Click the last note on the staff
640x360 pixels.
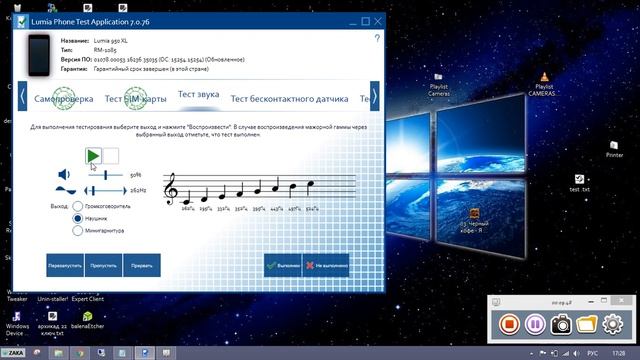[310, 188]
